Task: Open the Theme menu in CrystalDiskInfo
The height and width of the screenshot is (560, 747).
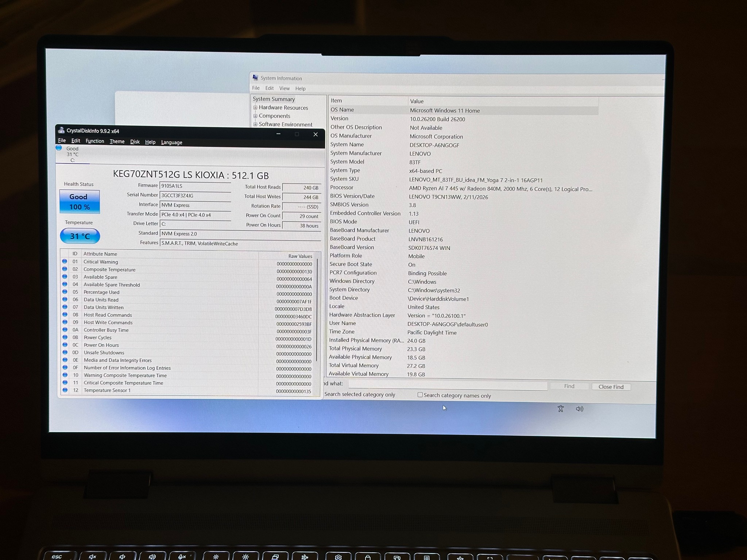Action: pyautogui.click(x=117, y=141)
